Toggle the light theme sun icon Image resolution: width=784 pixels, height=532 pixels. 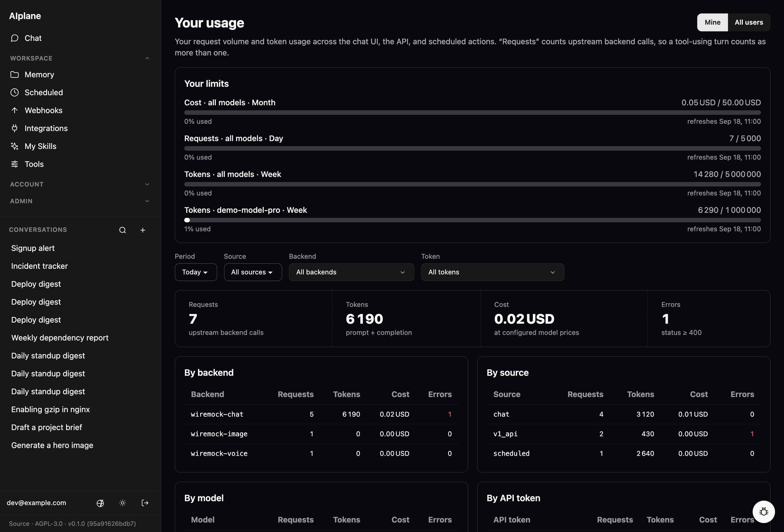[x=122, y=503]
